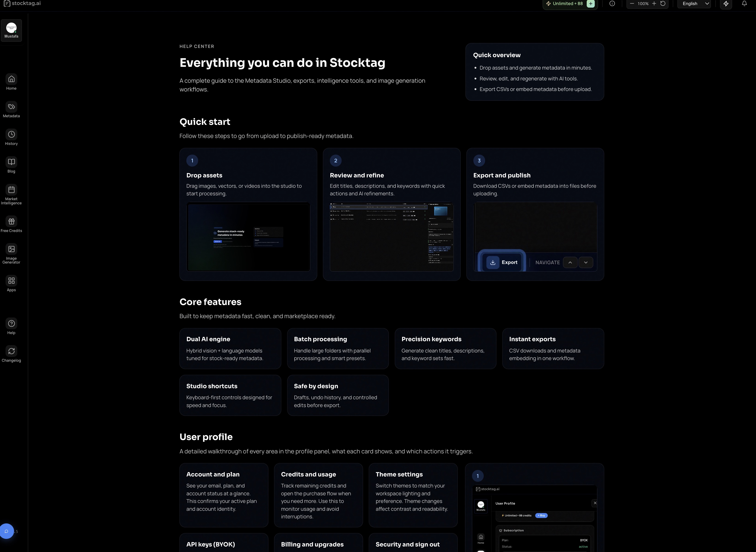Open the History sidebar icon

(x=11, y=135)
